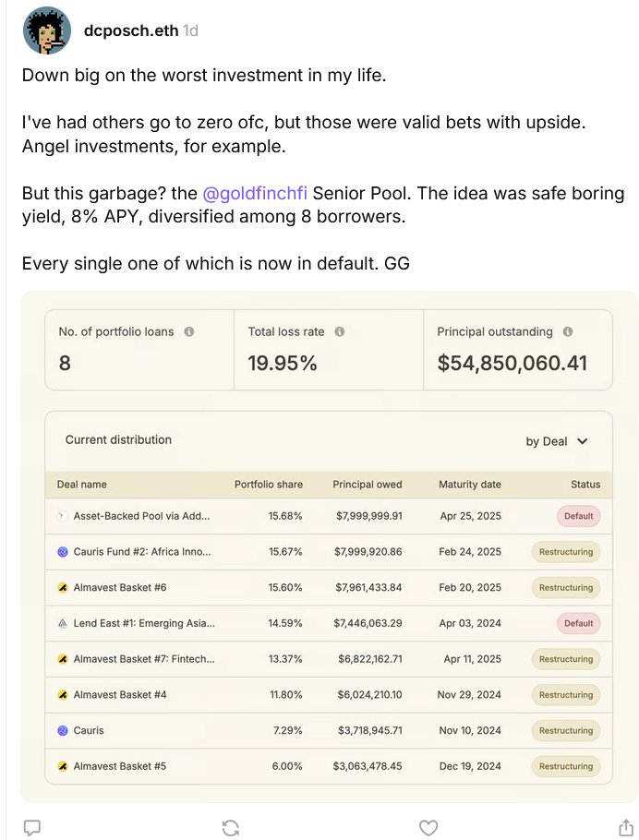Click the Lend East #1 deal icon
This screenshot has height=840, width=639.
point(63,623)
